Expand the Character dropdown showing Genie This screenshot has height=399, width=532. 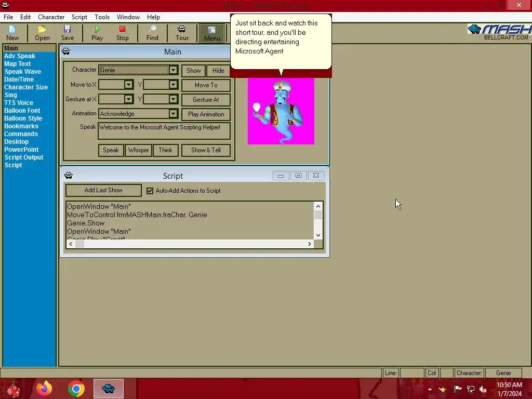(173, 70)
